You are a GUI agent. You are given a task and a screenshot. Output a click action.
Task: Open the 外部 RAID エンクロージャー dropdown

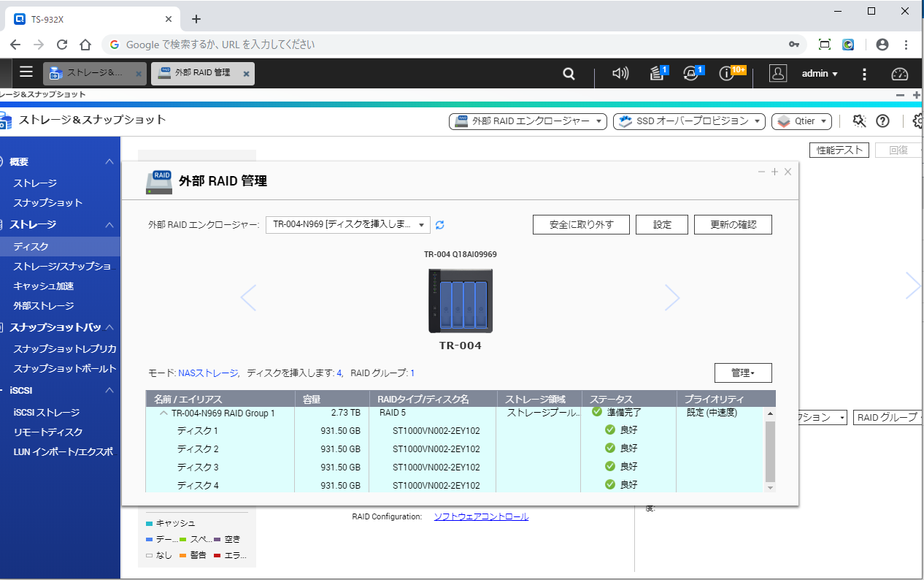[528, 121]
